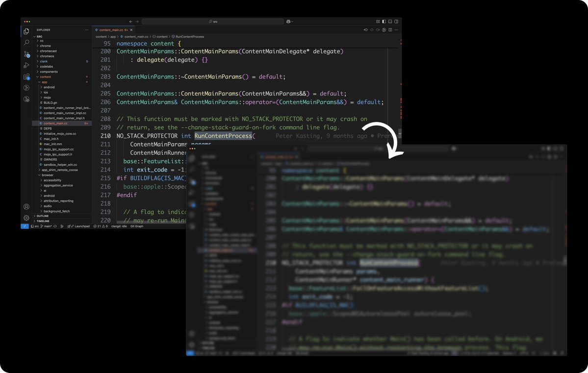This screenshot has height=373, width=588.
Task: Open Launchpad from the status bar
Action: (78, 226)
